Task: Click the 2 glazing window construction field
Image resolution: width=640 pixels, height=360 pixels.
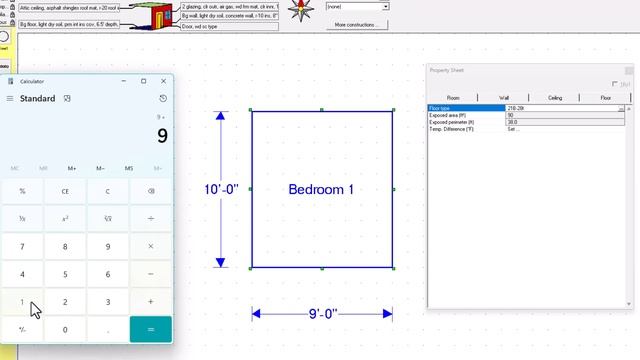Action: pos(230,7)
